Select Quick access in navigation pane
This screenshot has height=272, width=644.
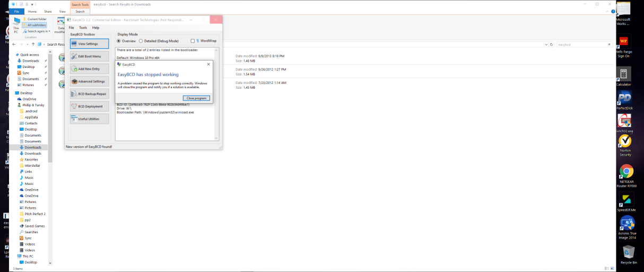(x=27, y=54)
